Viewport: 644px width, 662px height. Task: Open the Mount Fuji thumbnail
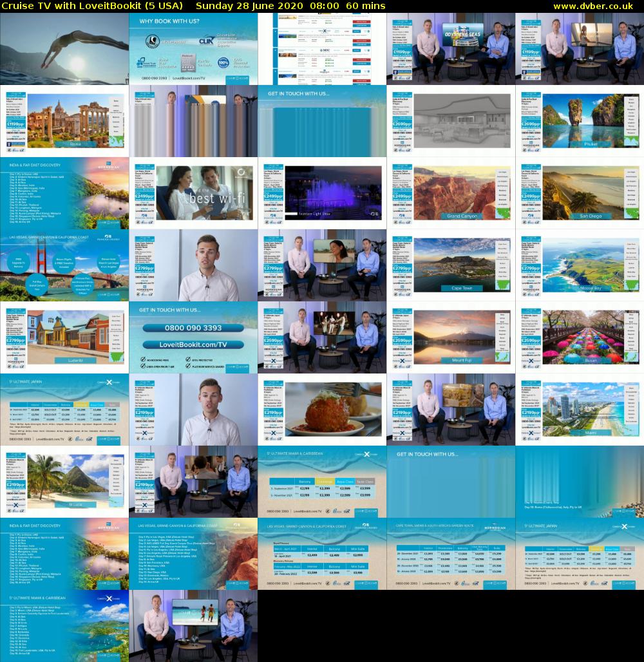tap(451, 337)
